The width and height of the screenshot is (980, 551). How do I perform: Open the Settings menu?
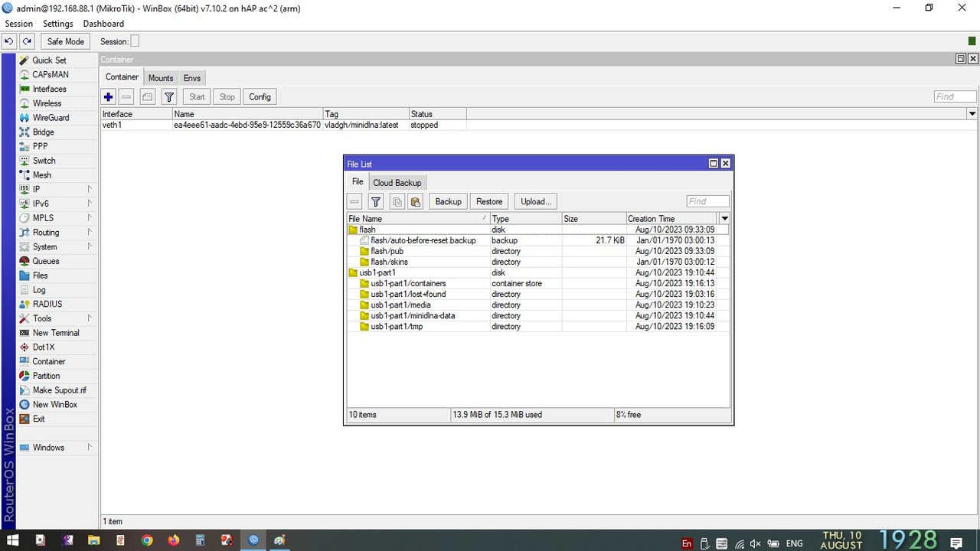coord(58,24)
